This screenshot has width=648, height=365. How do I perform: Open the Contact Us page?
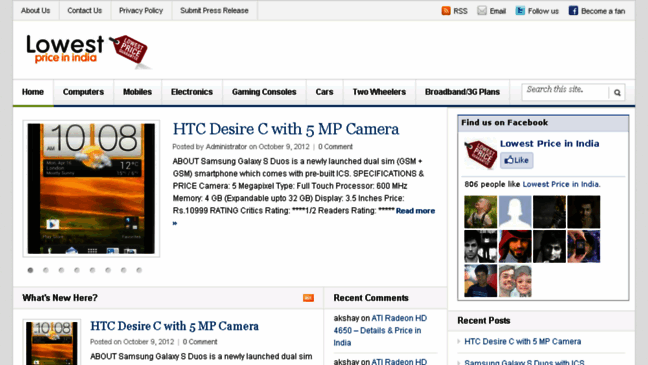tap(84, 11)
